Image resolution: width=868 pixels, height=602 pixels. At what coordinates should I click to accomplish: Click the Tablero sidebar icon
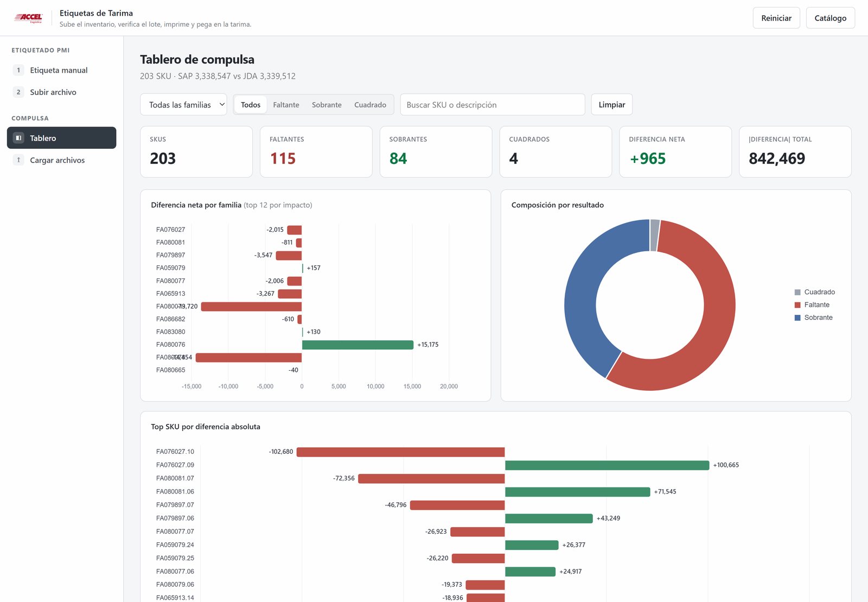(x=18, y=138)
